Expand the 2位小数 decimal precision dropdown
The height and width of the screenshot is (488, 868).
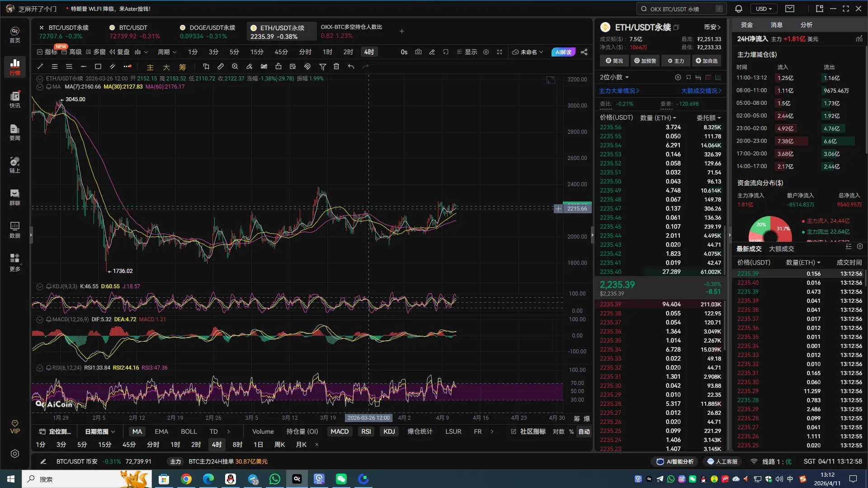[x=614, y=77]
